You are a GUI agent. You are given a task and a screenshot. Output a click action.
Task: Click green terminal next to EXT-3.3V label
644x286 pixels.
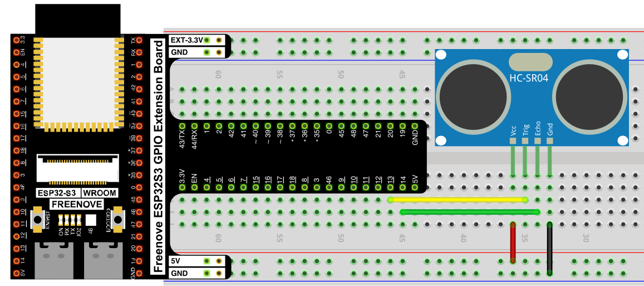(207, 40)
